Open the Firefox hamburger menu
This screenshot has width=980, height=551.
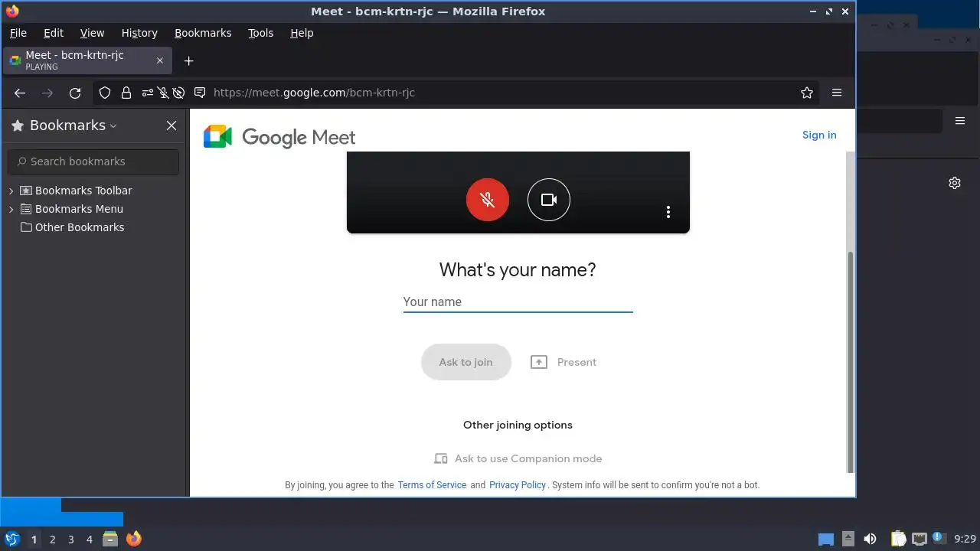point(837,93)
